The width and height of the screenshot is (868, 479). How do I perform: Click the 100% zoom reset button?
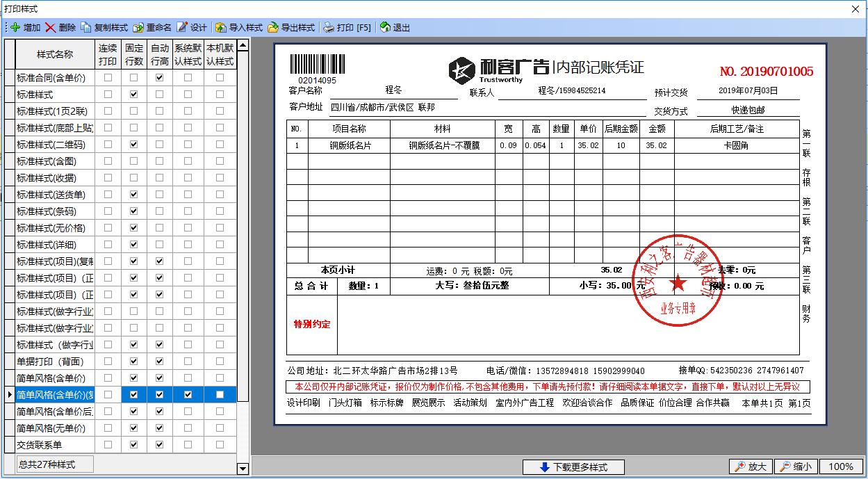[841, 466]
